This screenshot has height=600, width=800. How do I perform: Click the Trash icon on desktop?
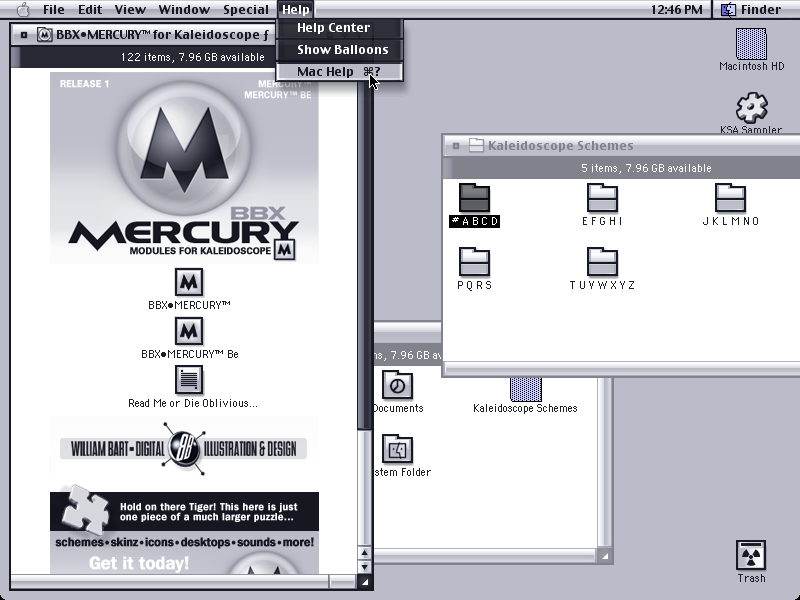(x=751, y=555)
